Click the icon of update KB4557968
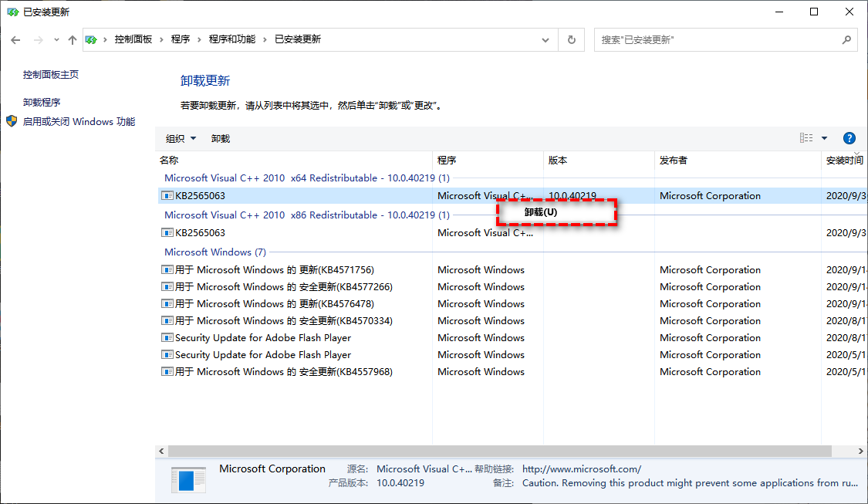Viewport: 868px width, 504px height. pos(167,371)
